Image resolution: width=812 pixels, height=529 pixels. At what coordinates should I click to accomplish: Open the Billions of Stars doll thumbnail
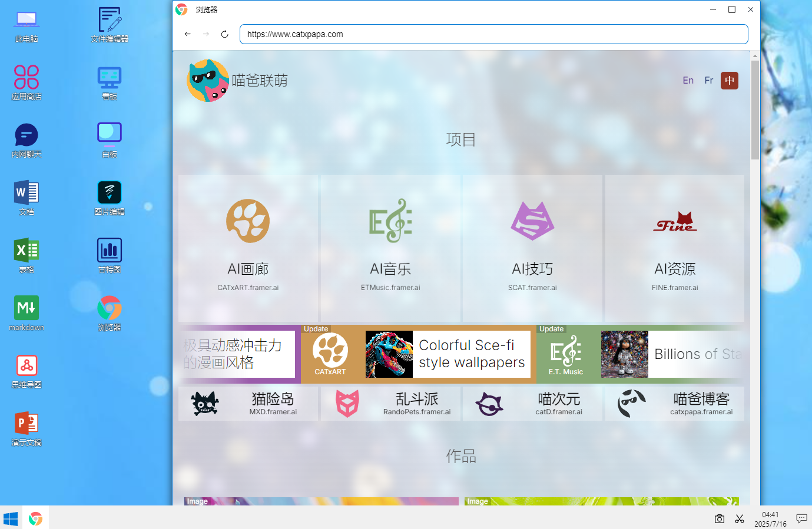[x=625, y=354]
